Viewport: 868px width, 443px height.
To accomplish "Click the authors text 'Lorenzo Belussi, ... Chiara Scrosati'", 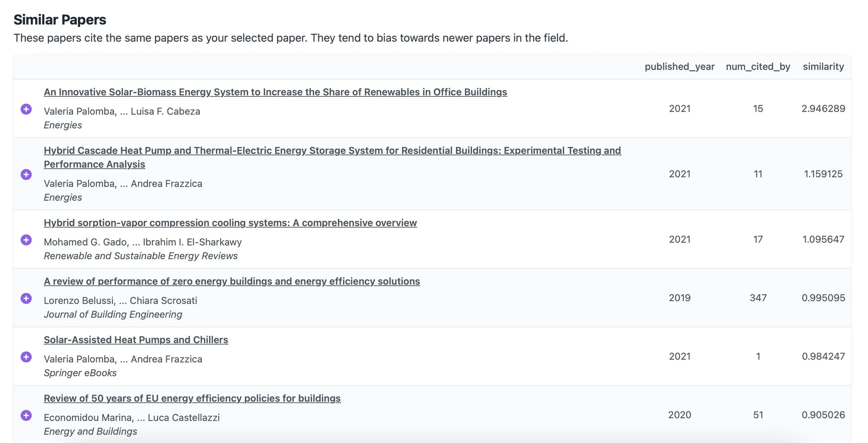I will point(120,300).
